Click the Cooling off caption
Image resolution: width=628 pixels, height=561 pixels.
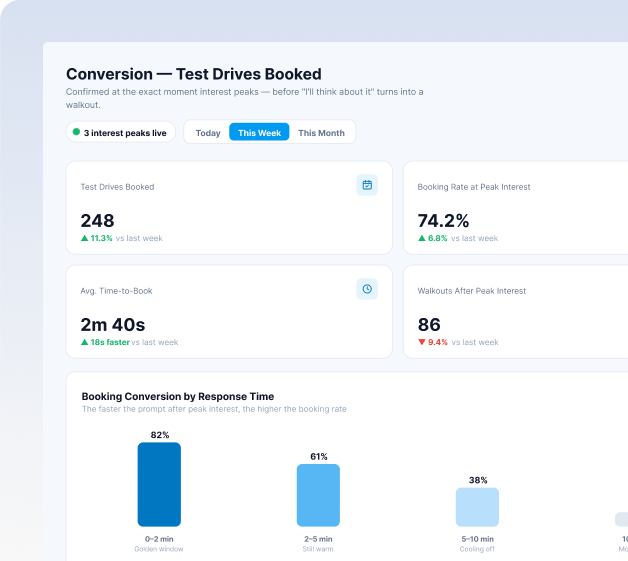(x=477, y=549)
